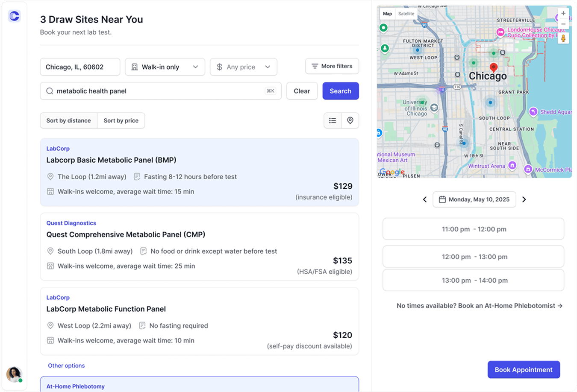The width and height of the screenshot is (577, 392).
Task: Select the 12:00 pm - 13:00 pm slot
Action: click(474, 257)
